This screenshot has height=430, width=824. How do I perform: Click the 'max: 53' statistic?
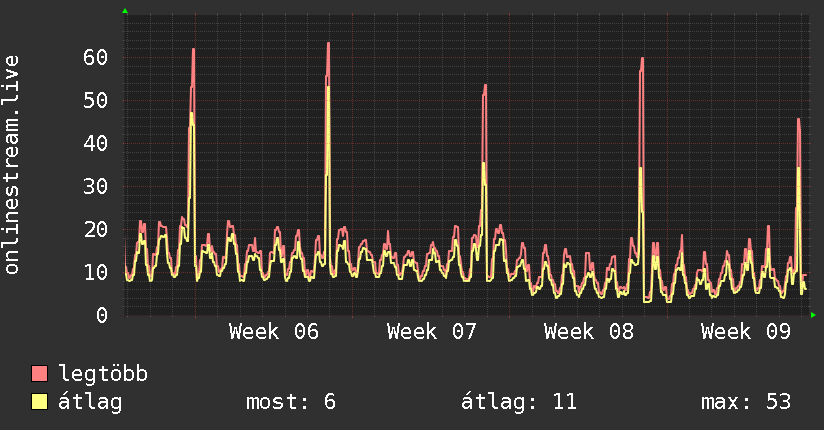pyautogui.click(x=746, y=402)
